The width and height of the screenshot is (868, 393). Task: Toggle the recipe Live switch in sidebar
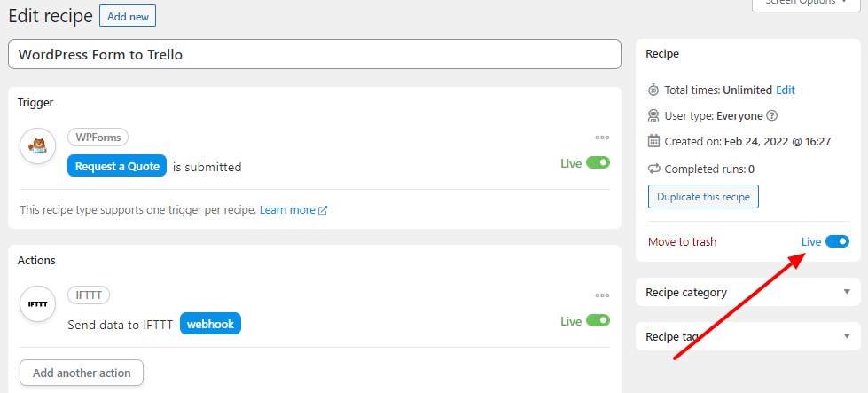(837, 241)
